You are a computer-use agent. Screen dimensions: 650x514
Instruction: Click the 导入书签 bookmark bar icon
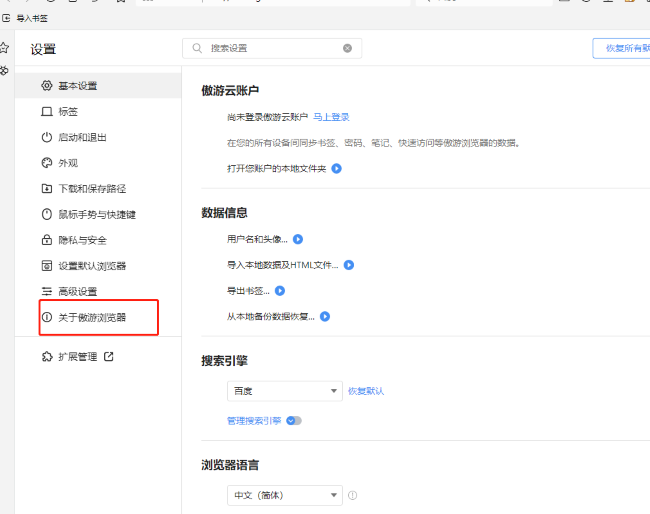[x=7, y=18]
